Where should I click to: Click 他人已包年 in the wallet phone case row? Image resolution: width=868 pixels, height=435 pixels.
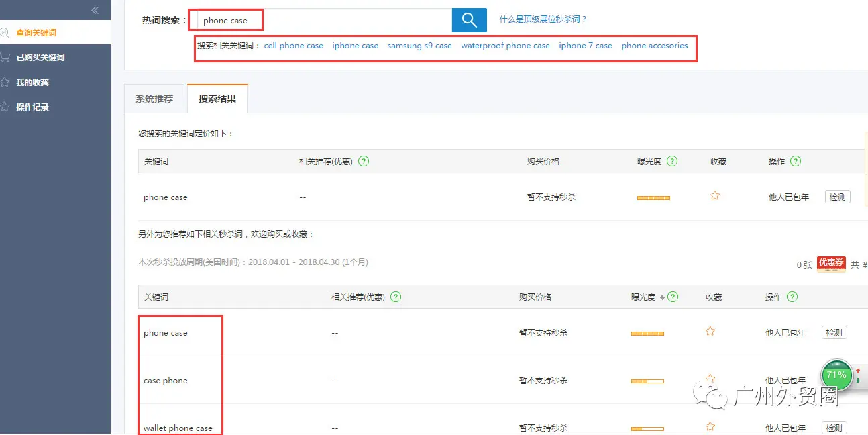[x=785, y=428]
